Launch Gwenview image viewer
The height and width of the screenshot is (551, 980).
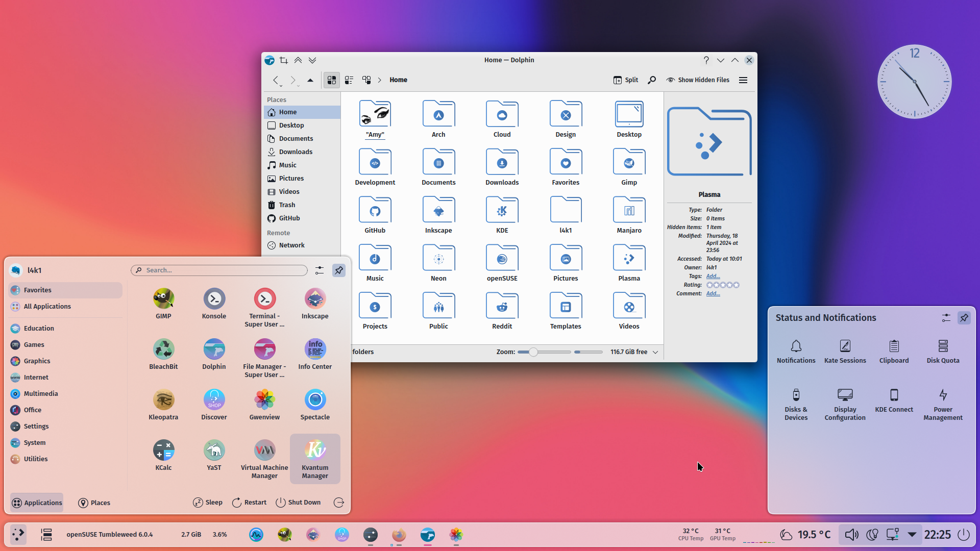point(264,405)
